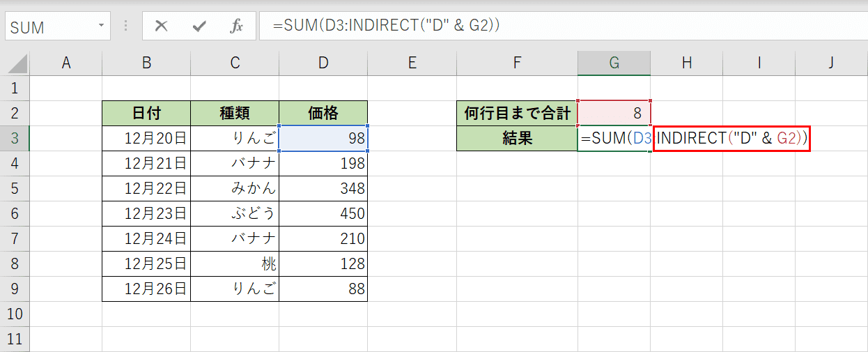
Task: Click the 12月26日 date cell
Action: (146, 289)
